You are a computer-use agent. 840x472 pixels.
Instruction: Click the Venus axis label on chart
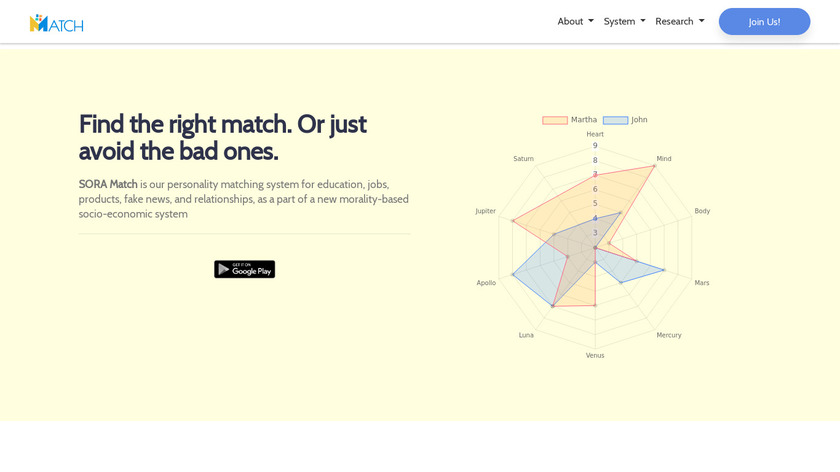(595, 355)
